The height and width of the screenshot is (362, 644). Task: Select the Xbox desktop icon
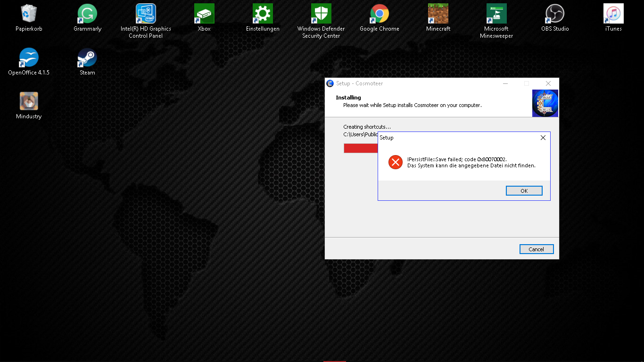[x=204, y=14]
